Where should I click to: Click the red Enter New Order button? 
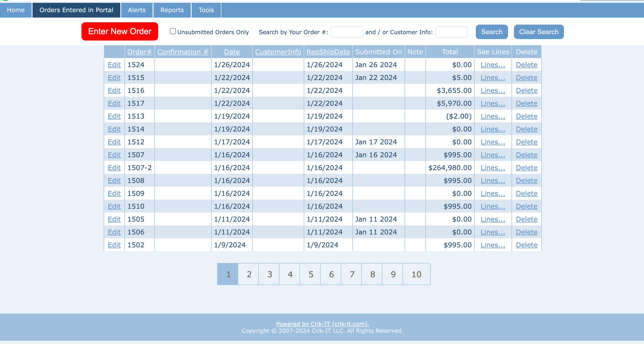[x=120, y=31]
